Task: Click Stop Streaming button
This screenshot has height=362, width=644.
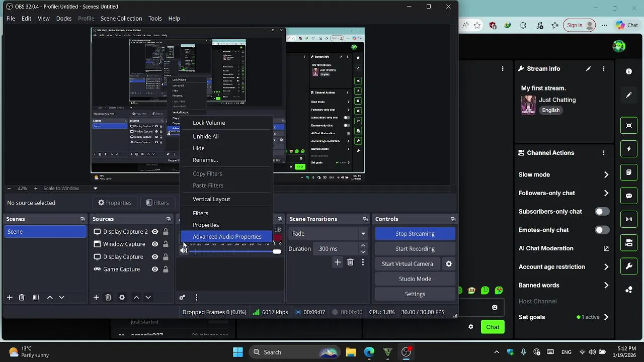Action: [415, 234]
